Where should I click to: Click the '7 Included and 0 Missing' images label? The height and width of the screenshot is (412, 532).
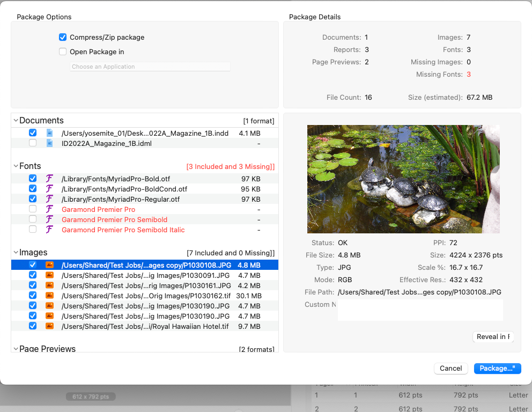click(x=231, y=253)
